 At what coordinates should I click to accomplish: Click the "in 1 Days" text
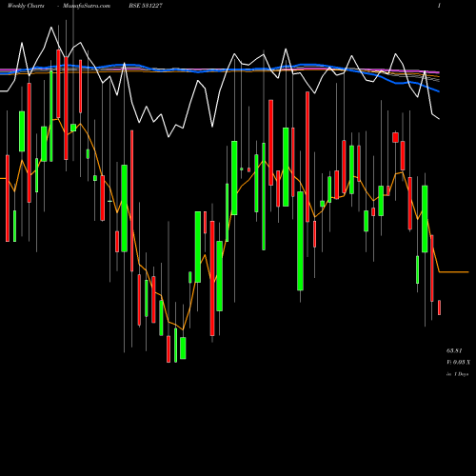click(458, 374)
